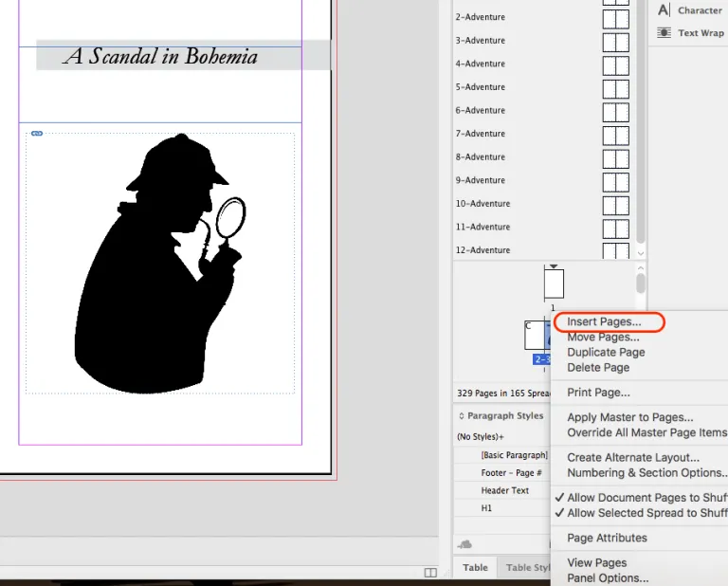Click the 3-Adventure master spread icon
The height and width of the screenshot is (586, 728).
(x=615, y=43)
